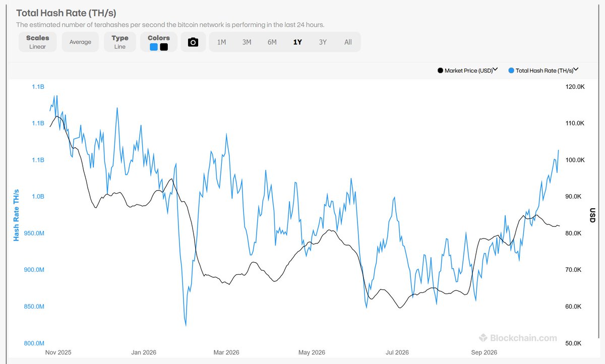Click the Jan 2026 x-axis label
This screenshot has height=364, width=605.
[143, 352]
